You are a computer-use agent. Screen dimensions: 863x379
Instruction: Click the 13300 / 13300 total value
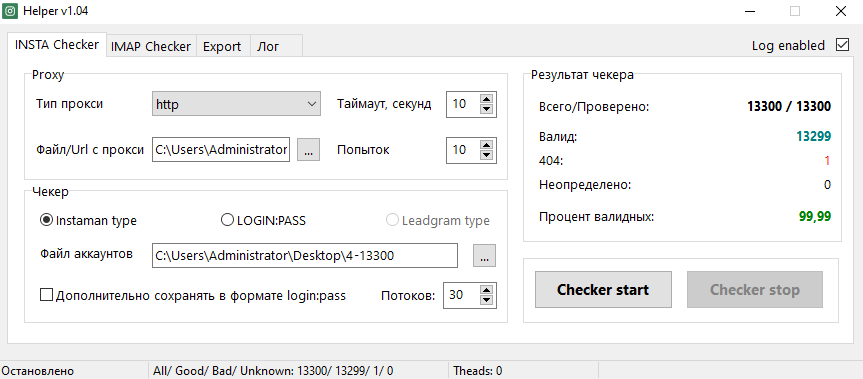pos(789,106)
